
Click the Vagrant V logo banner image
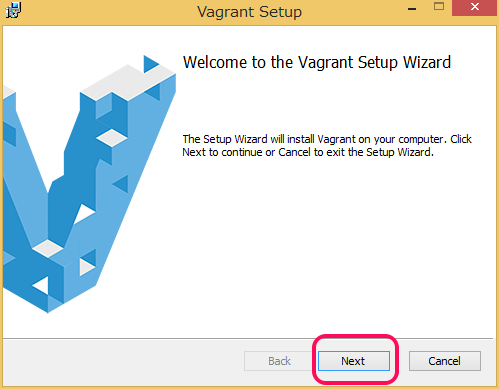89,183
